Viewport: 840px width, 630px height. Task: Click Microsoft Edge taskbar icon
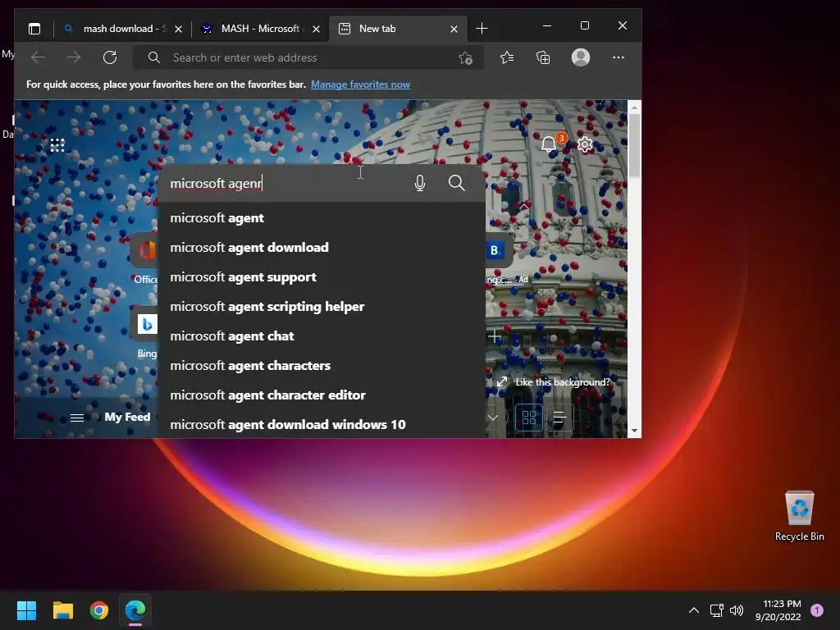point(135,610)
